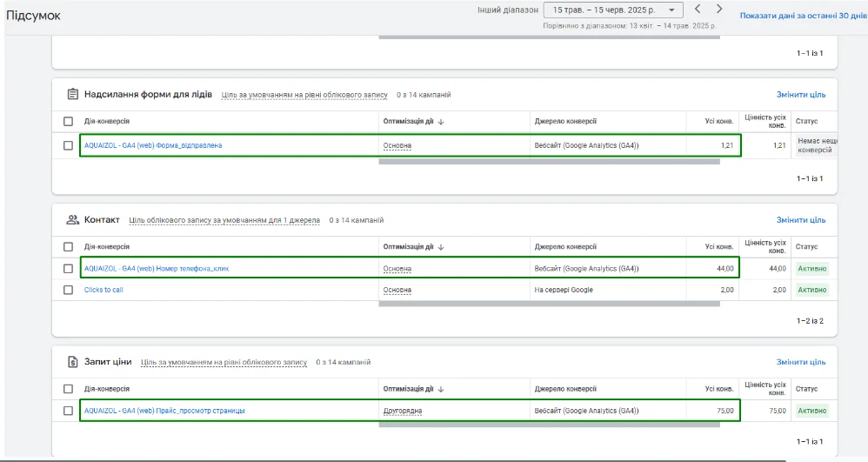Click the Контакт table horizontal scrollbar
The image size is (868, 462).
[549, 304]
